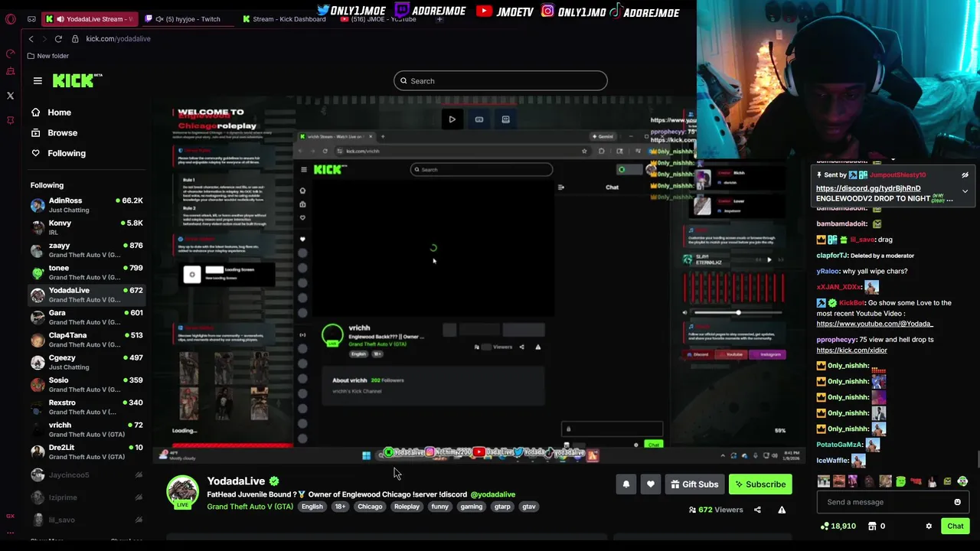
Task: Open AdinRoss channel in following list
Action: (87, 205)
